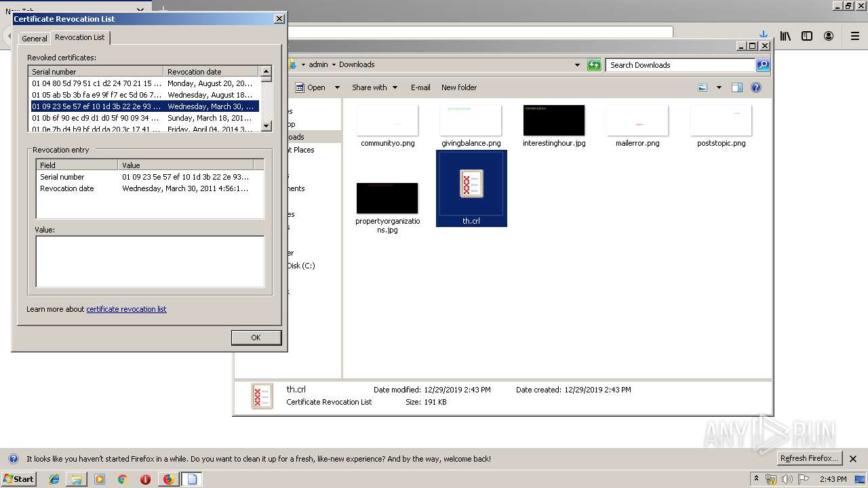The width and height of the screenshot is (868, 488).
Task: Select givingbalance.png thumbnail
Action: (471, 120)
